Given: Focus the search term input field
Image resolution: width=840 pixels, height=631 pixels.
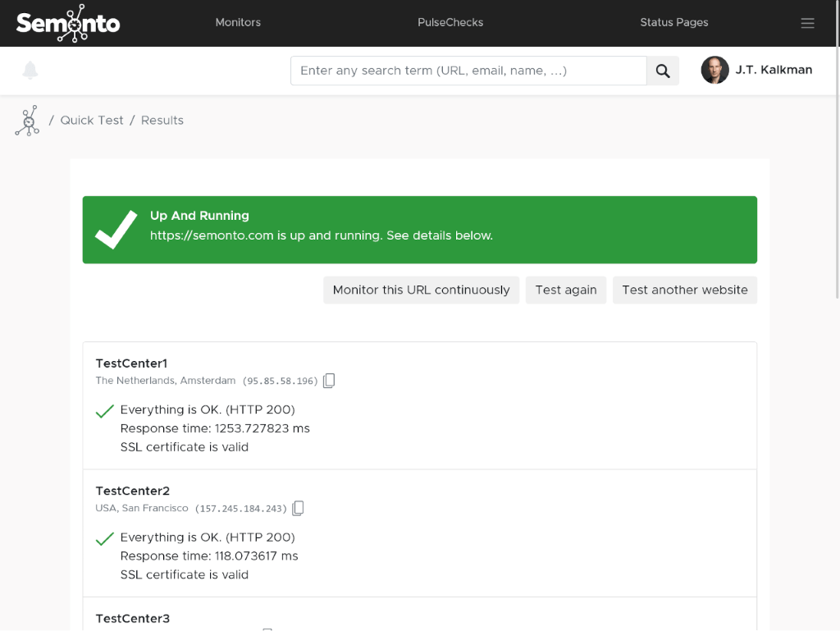Looking at the screenshot, I should click(x=468, y=71).
